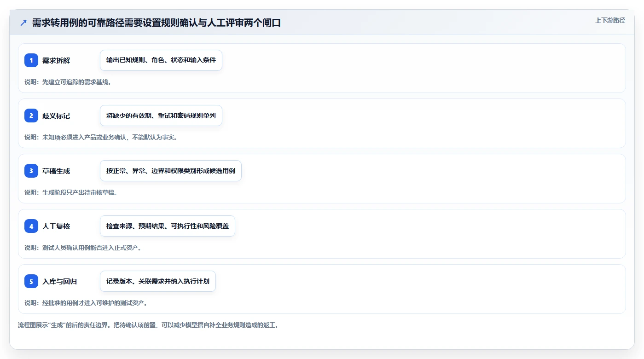644x359 pixels.
Task: Click the note 生成阶段只产出待审核草稿
Action: coord(71,192)
